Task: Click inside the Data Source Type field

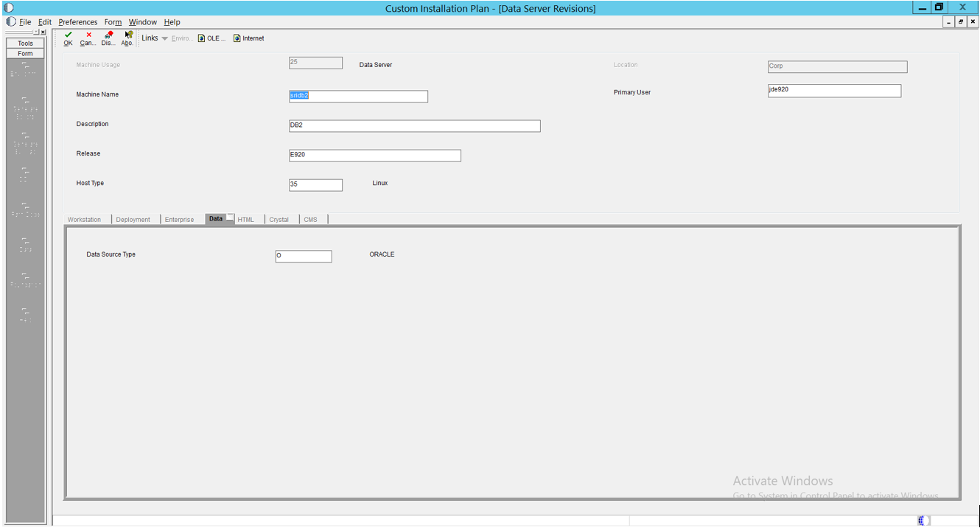Action: (303, 256)
